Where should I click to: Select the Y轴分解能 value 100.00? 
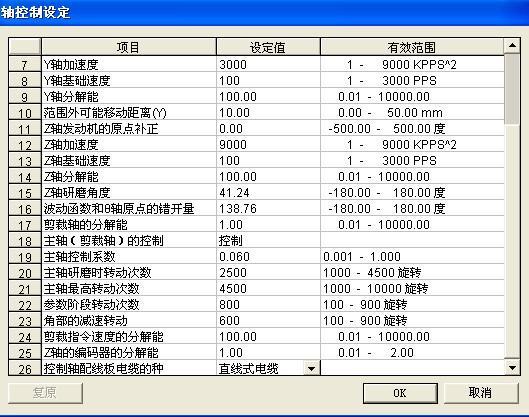pos(268,96)
